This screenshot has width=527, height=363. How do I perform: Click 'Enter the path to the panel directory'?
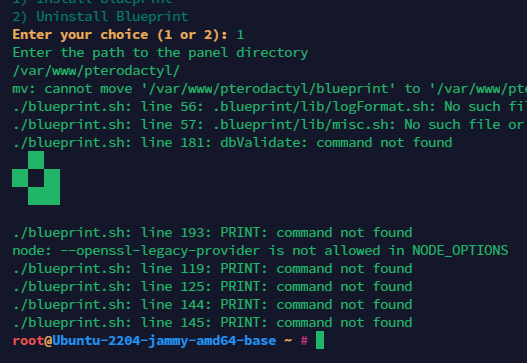tap(160, 53)
